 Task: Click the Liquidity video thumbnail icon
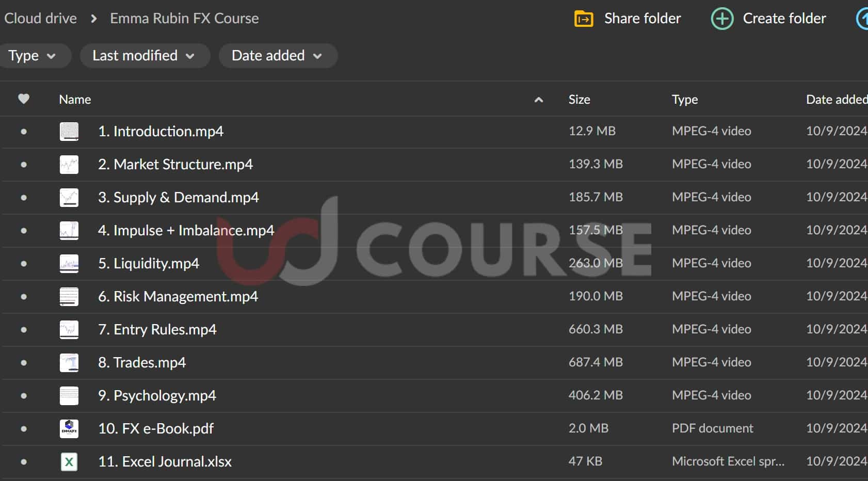69,264
